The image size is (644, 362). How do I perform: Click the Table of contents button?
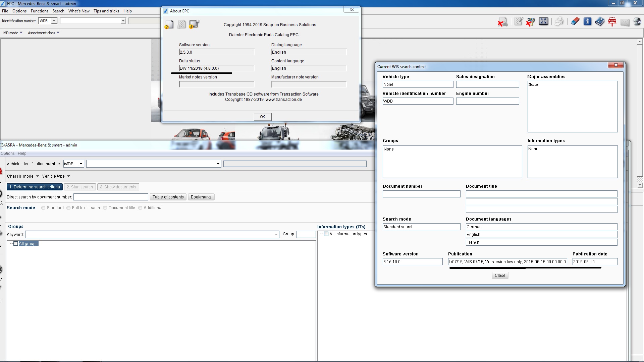point(168,197)
